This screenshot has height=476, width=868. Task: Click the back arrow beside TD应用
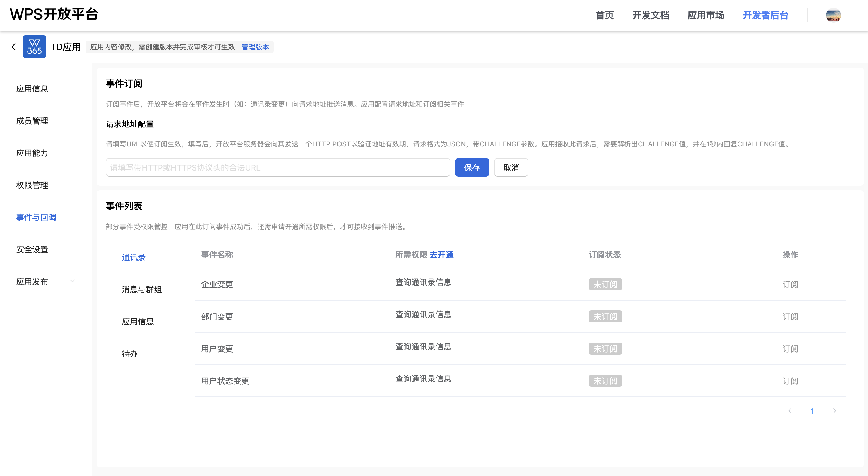[13, 47]
